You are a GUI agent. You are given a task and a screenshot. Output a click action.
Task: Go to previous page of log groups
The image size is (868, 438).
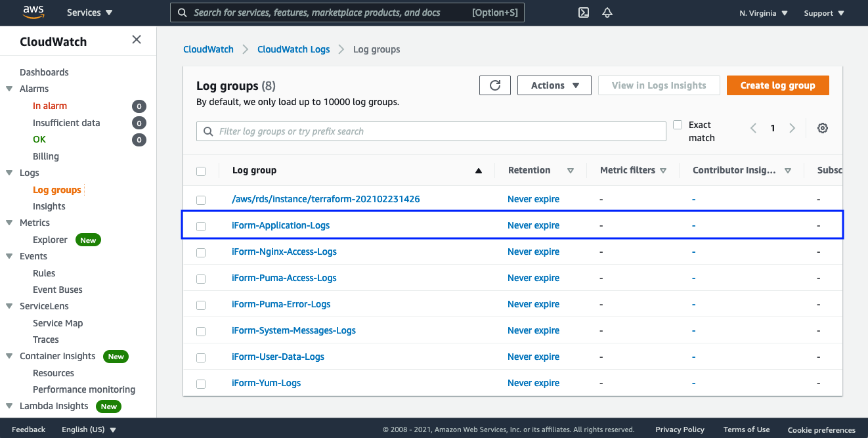coord(754,128)
